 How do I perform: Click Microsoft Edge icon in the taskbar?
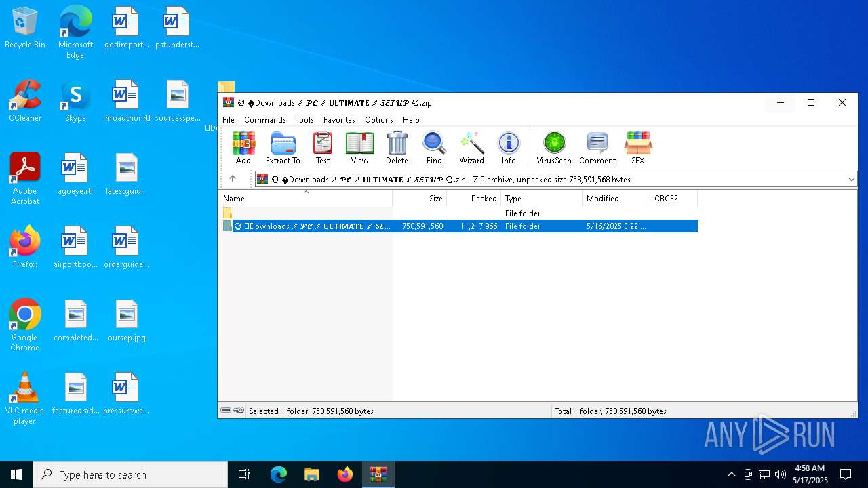[279, 474]
